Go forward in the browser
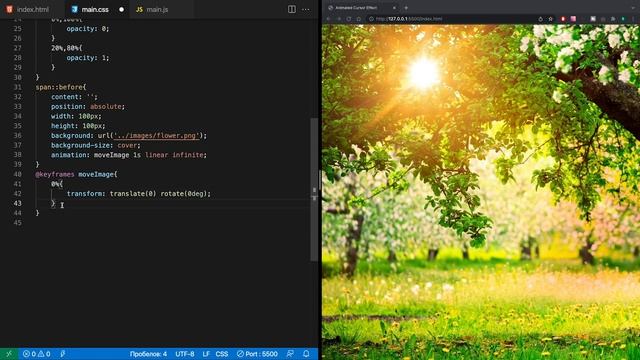640x360 pixels. [339, 19]
